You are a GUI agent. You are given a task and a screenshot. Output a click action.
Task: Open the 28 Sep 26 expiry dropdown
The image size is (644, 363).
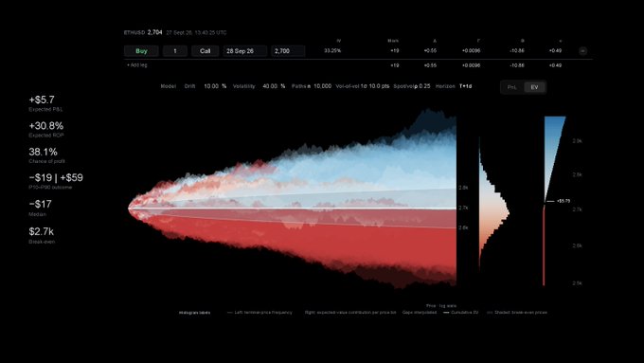tap(244, 51)
